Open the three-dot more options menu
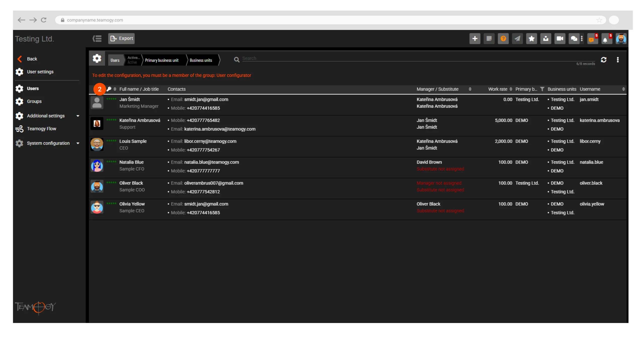The height and width of the screenshot is (350, 644). (x=617, y=60)
